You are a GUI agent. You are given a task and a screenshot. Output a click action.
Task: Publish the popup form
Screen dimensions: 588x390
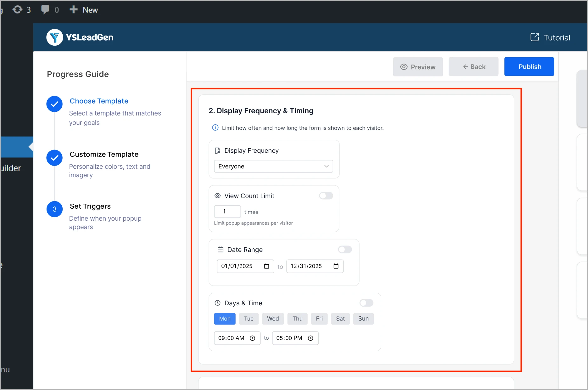529,67
